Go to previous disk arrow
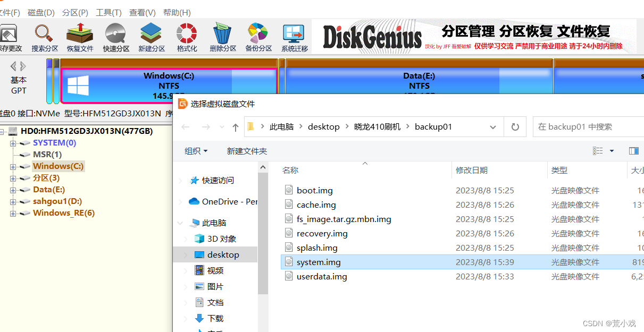The image size is (644, 332). (13, 66)
